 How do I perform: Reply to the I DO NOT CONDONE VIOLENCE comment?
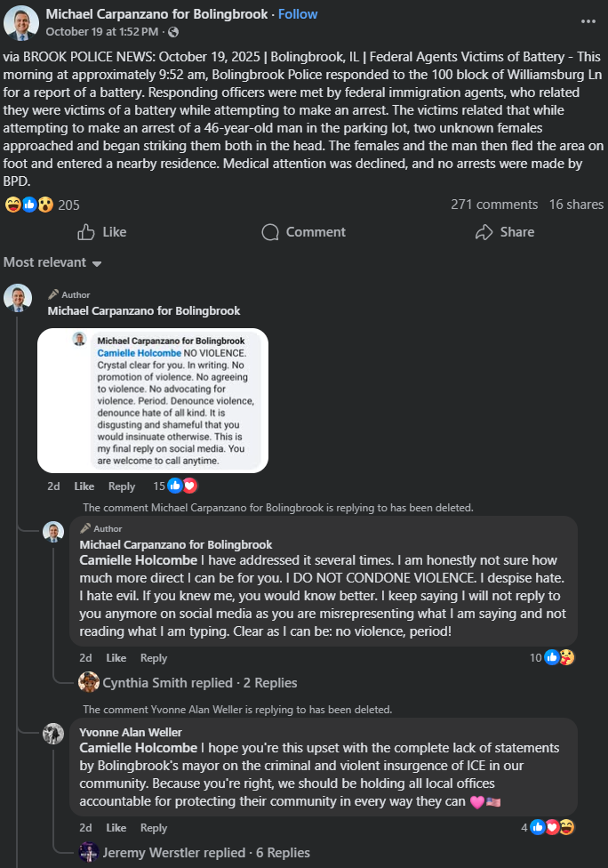154,658
